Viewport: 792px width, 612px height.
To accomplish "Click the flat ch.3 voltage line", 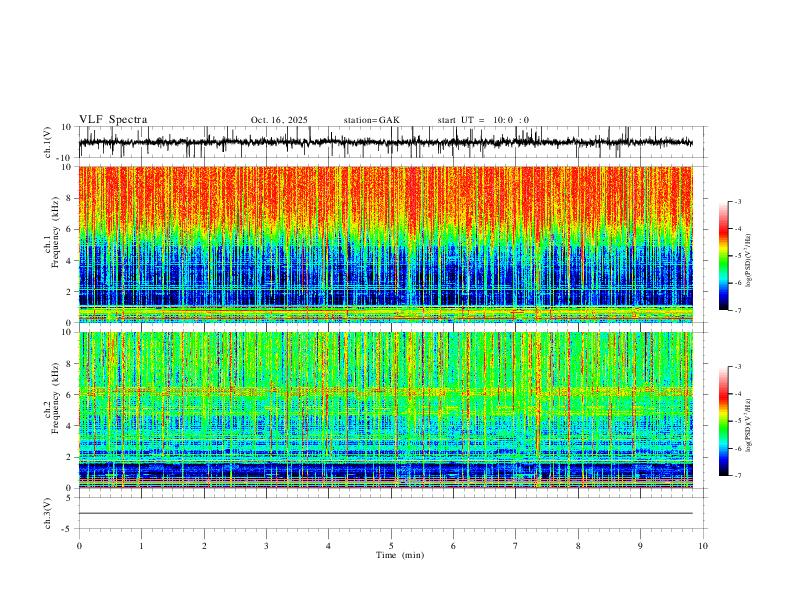I will (385, 513).
